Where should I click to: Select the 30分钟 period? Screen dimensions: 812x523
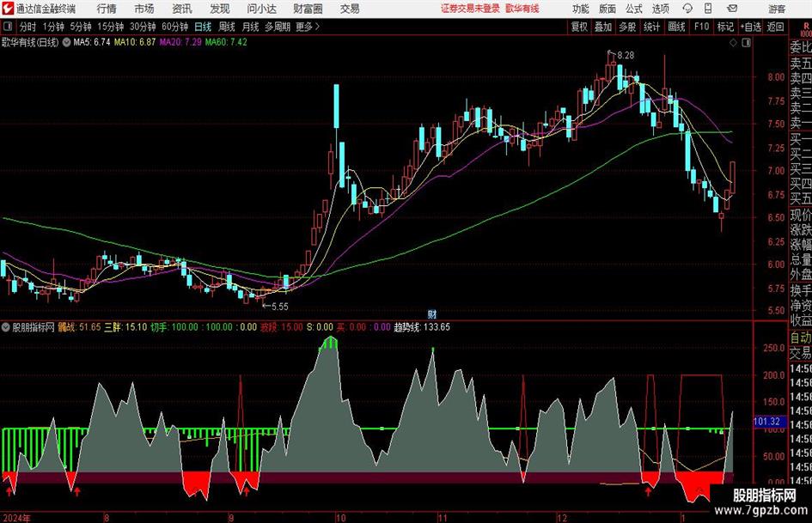[143, 27]
